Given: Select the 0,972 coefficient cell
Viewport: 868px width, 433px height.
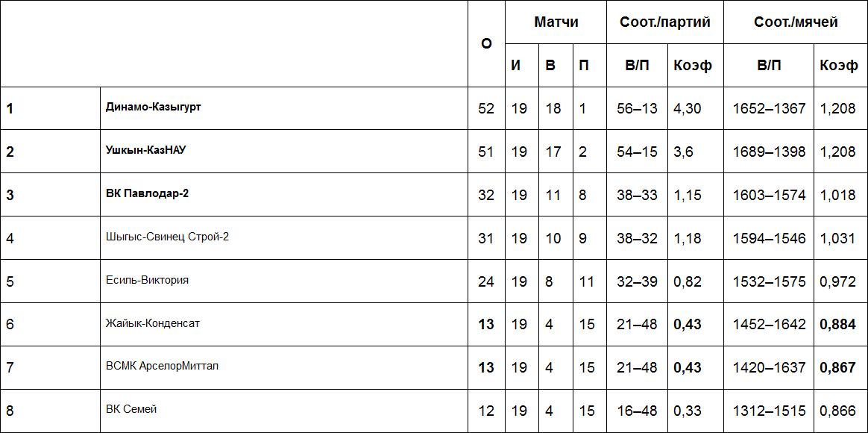Looking at the screenshot, I should tap(838, 281).
